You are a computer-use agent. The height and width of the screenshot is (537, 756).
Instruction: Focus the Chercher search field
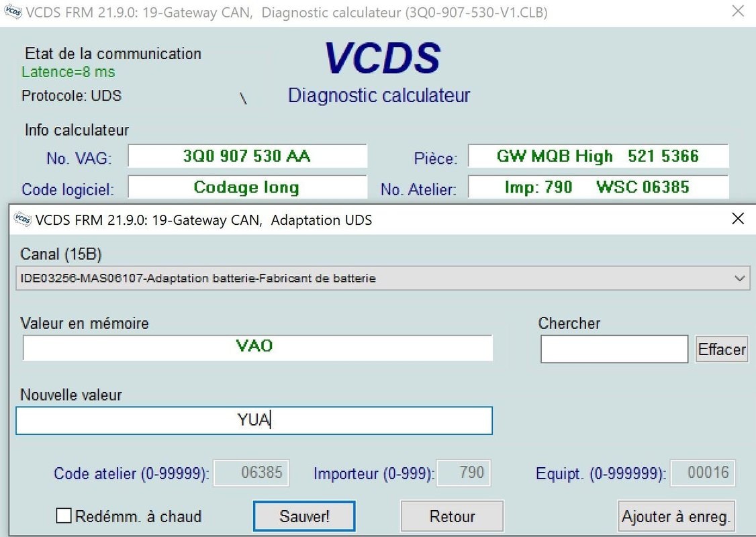pyautogui.click(x=614, y=349)
